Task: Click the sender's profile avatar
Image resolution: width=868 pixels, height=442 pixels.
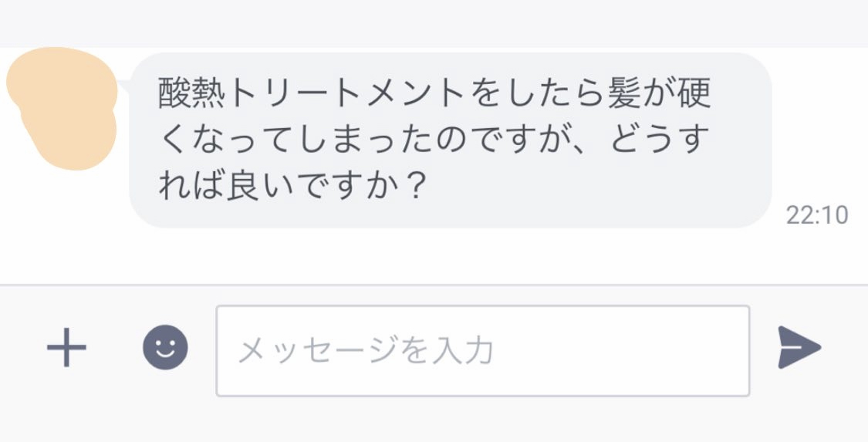Action: [62, 106]
